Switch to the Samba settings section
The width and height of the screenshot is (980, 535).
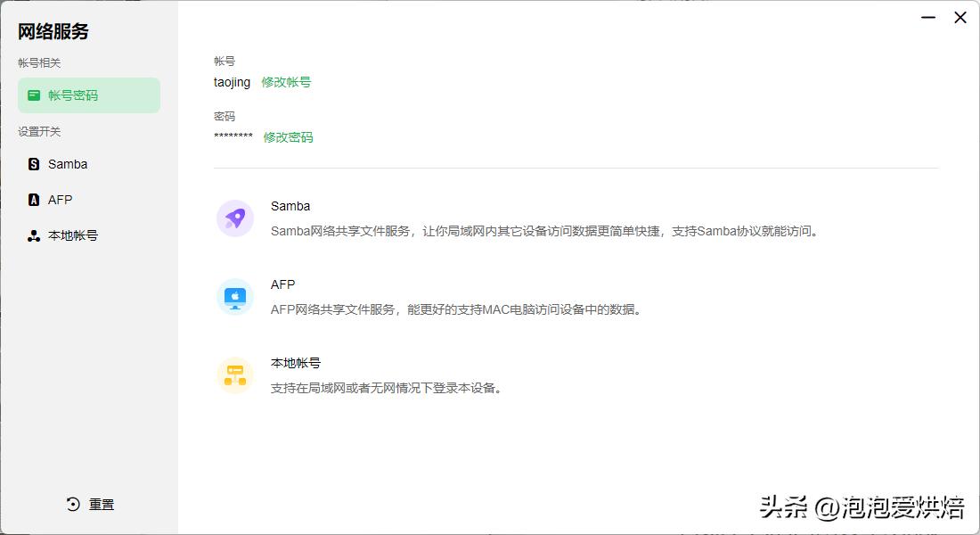(x=69, y=163)
